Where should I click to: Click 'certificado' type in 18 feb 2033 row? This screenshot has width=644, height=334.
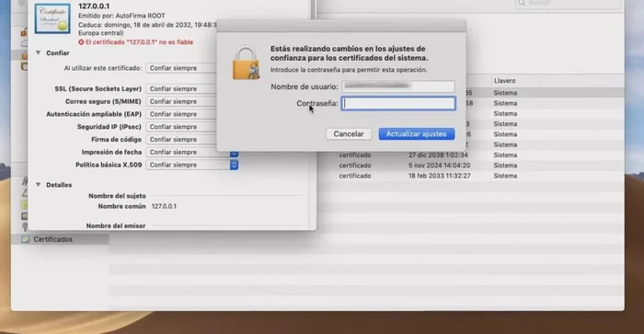pyautogui.click(x=355, y=176)
